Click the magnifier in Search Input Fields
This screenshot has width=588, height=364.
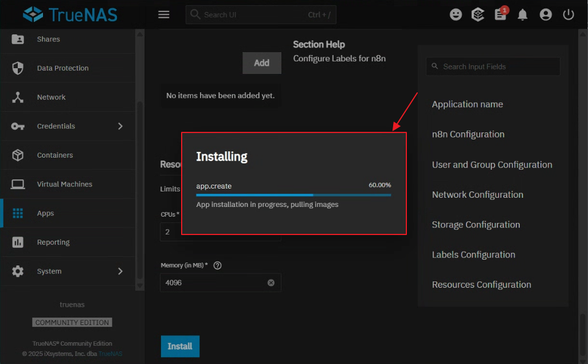pos(434,66)
